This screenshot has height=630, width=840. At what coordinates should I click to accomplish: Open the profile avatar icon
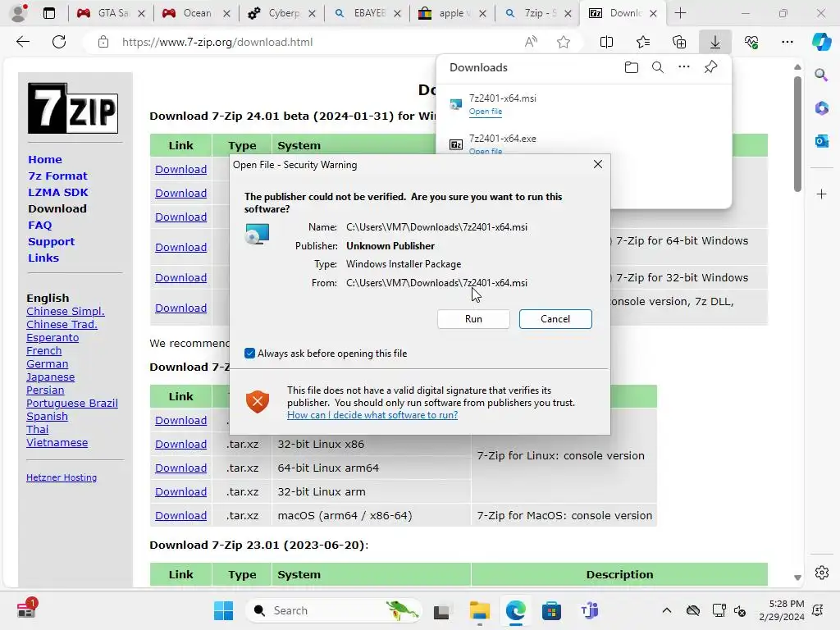click(19, 13)
